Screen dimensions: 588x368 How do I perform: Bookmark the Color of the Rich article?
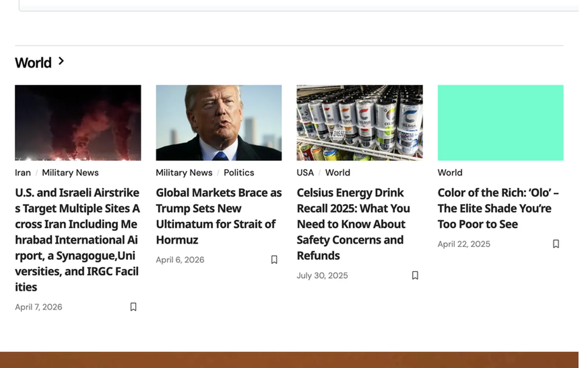(x=556, y=244)
